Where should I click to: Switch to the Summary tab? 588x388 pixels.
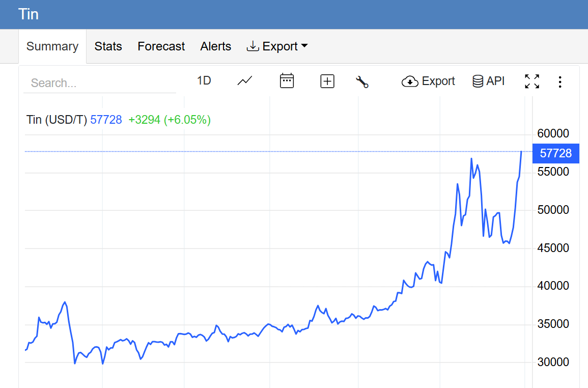click(x=52, y=46)
